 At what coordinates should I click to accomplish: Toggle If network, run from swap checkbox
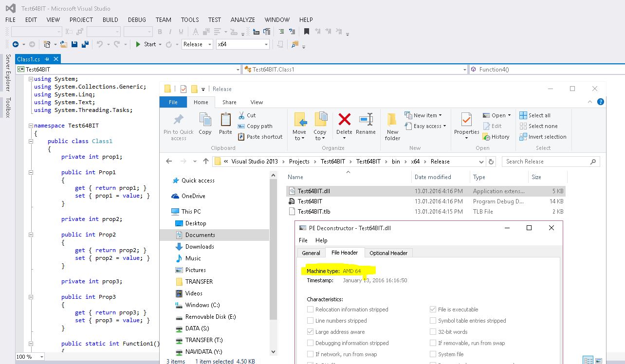point(311,354)
